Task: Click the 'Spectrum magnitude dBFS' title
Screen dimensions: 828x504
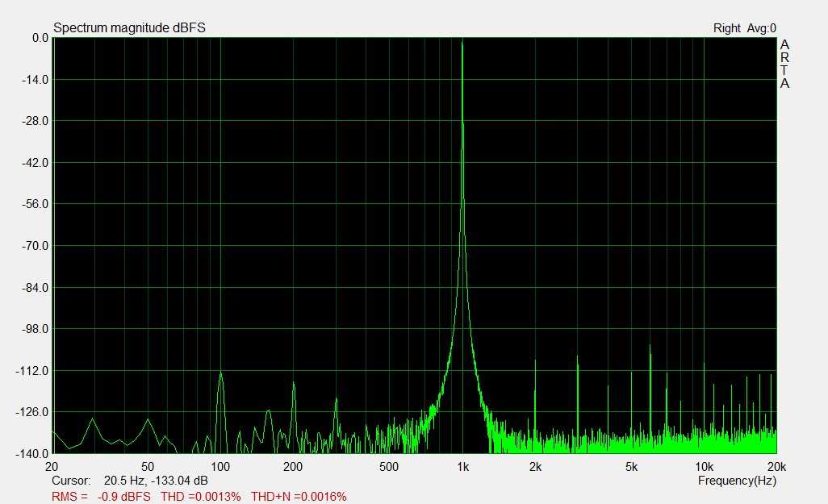Action: coord(129,28)
